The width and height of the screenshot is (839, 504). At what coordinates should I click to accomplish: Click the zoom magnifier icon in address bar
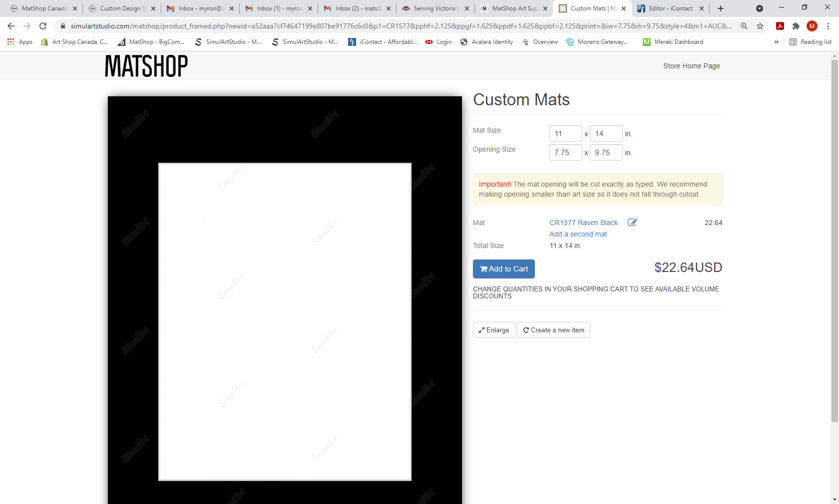pos(744,26)
